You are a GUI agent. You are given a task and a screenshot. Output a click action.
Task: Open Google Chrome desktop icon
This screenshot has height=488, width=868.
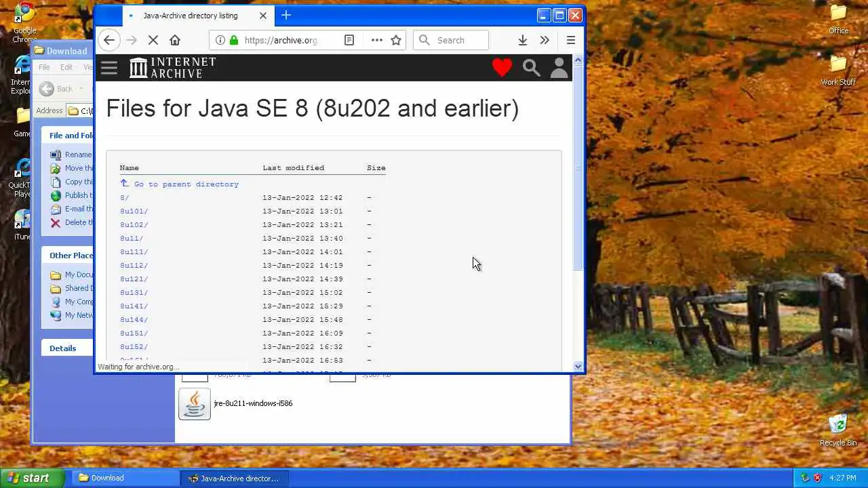click(25, 22)
